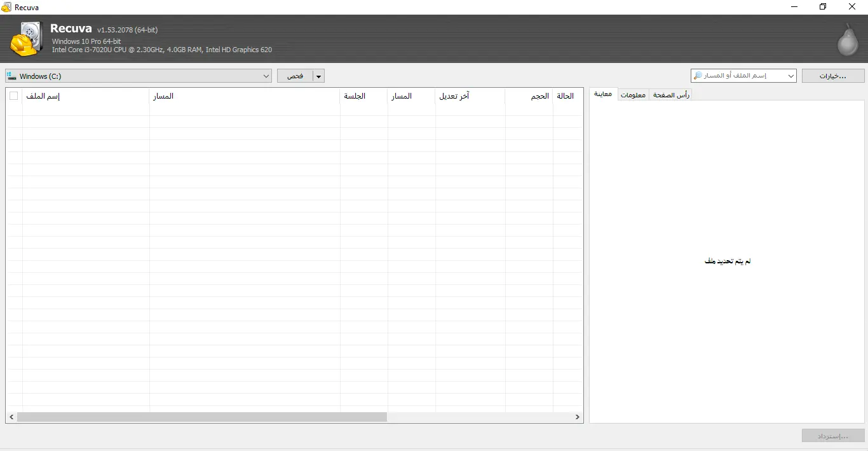Open the Windows (C:) drive dropdown

[x=266, y=76]
